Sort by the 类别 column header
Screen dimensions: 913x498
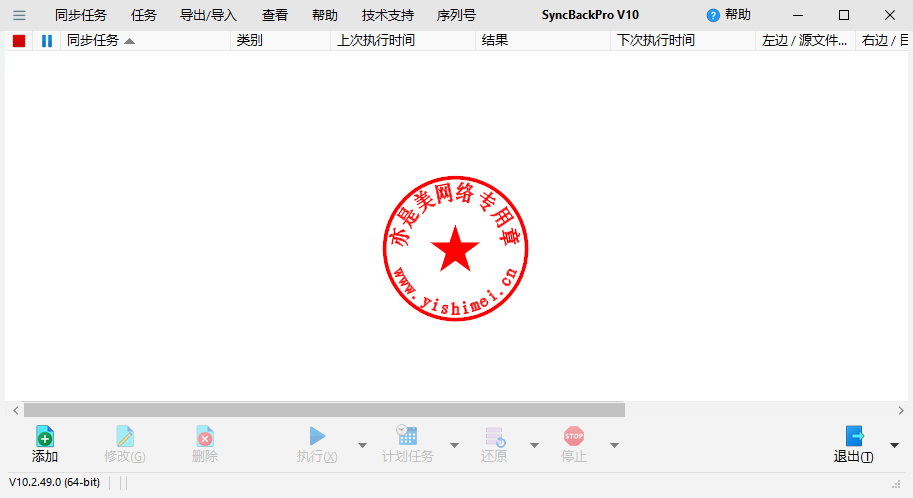(x=281, y=41)
